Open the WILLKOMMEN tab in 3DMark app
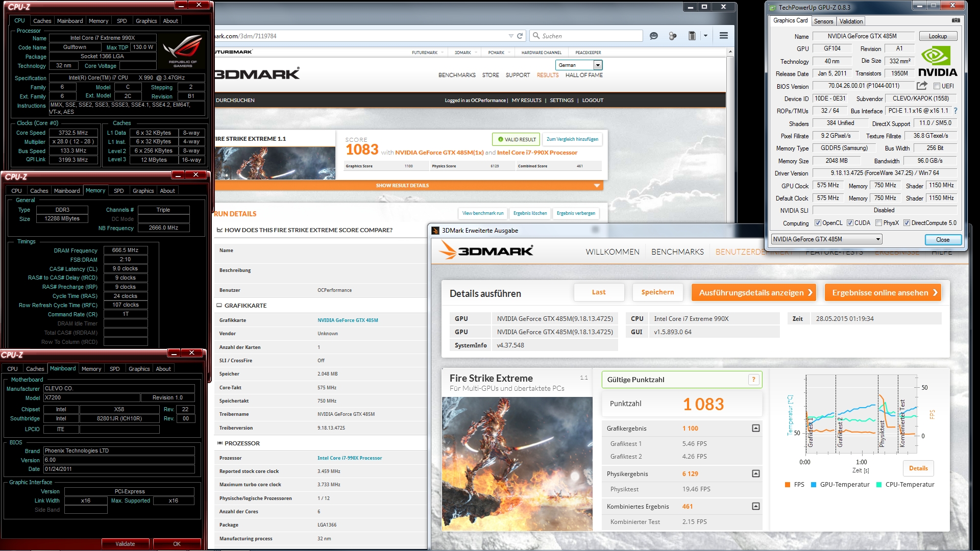This screenshot has width=980, height=551. coord(612,252)
